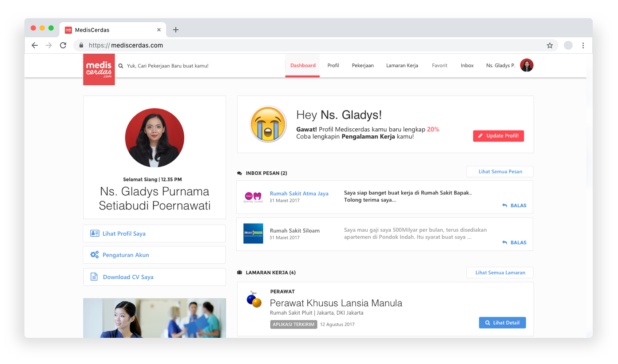The image size is (618, 364).
Task: Click the browser address bar URL
Action: (126, 45)
